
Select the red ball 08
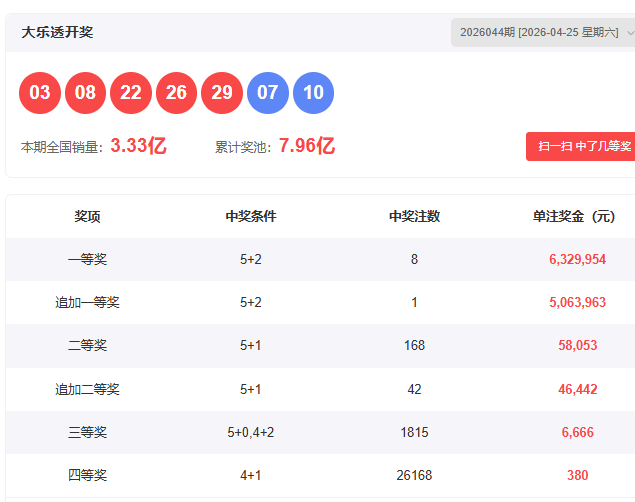click(x=85, y=93)
